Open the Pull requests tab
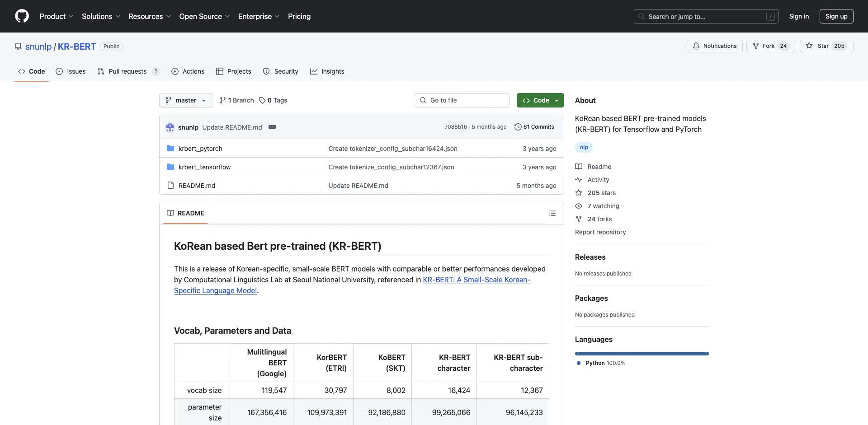The height and width of the screenshot is (425, 868). [129, 71]
